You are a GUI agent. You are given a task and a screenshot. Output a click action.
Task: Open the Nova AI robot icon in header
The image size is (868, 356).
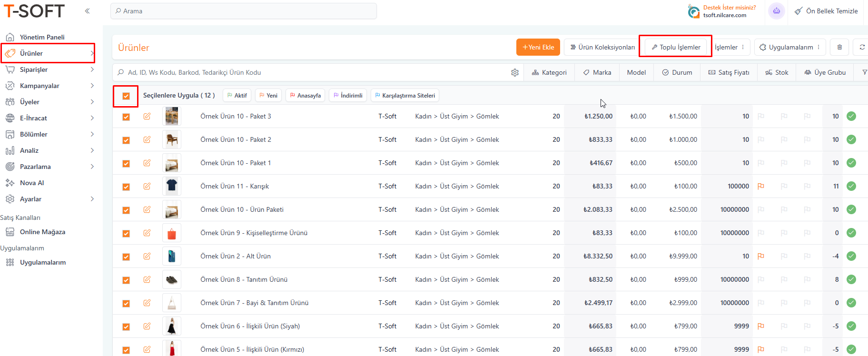[x=776, y=11]
